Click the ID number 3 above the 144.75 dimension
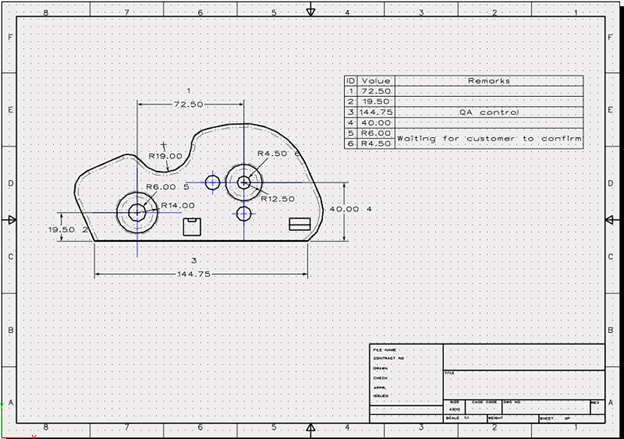Viewport: 624px width, 439px height. click(x=194, y=261)
